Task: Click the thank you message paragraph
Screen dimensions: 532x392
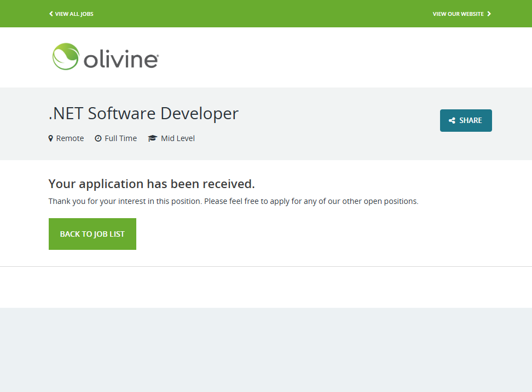Action: 233,201
